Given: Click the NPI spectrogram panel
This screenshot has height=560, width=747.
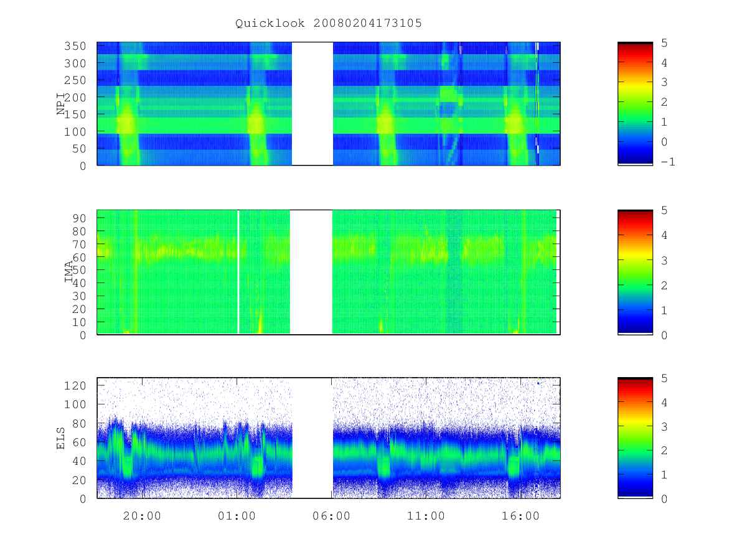Looking at the screenshot, I should pos(329,104).
